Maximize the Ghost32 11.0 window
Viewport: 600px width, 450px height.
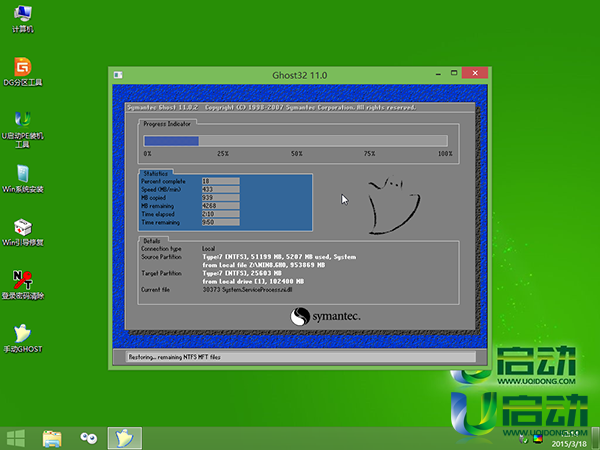(x=454, y=73)
